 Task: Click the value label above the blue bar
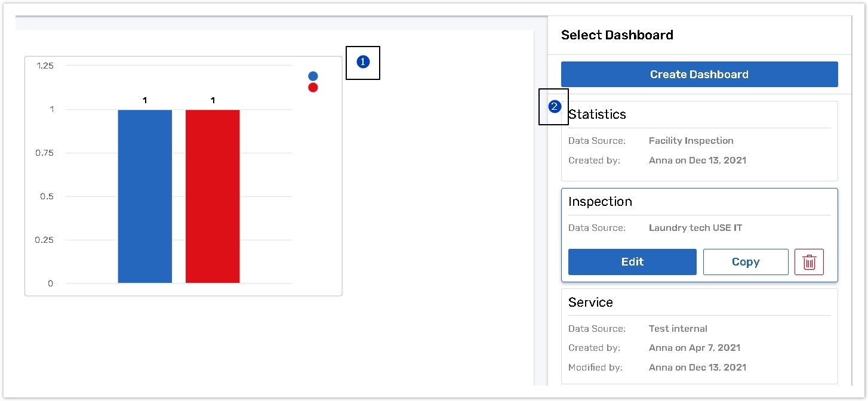click(x=145, y=101)
